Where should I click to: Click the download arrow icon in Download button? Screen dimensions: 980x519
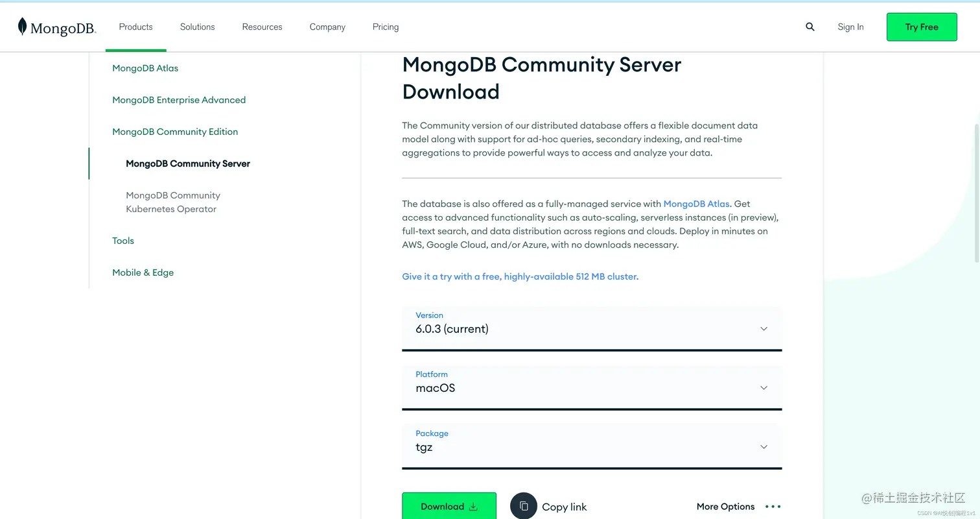[x=473, y=507]
